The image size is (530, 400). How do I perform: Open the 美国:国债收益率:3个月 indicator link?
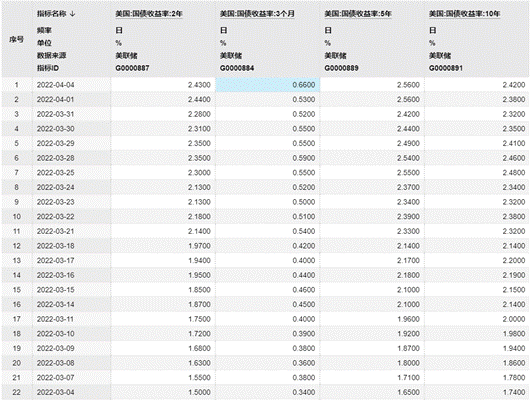click(257, 14)
